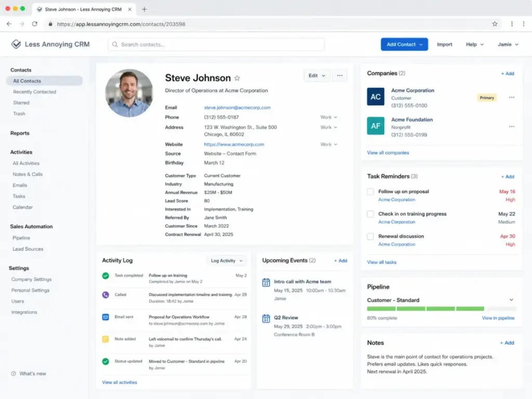Viewport: 532px width, 399px height.
Task: Check off the Renewal discussion task
Action: click(x=370, y=236)
